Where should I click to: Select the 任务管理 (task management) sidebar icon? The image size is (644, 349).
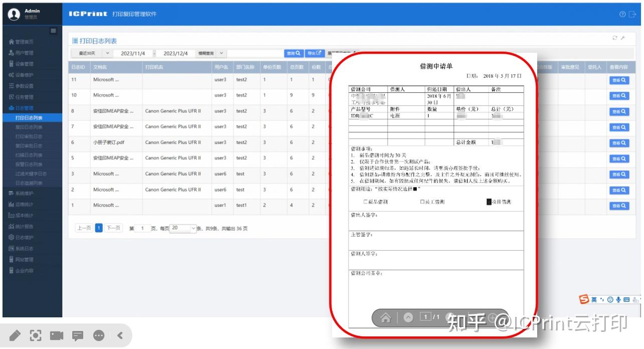(21, 96)
